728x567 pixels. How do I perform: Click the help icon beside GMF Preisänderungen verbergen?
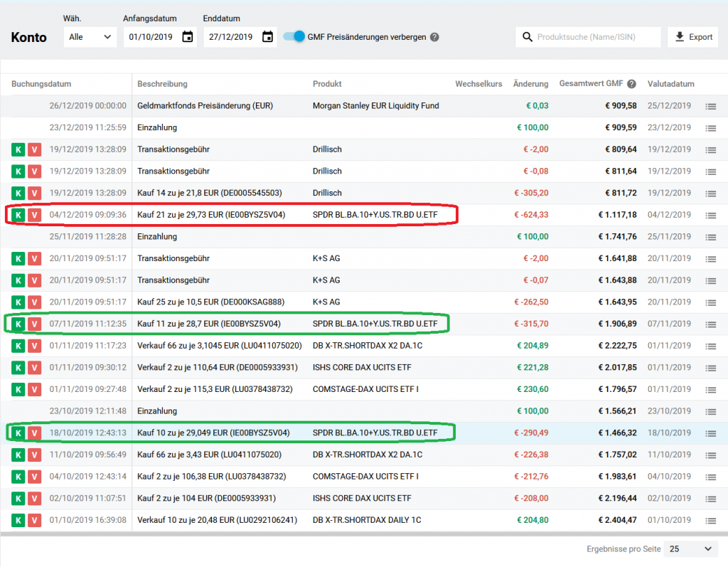click(x=434, y=37)
